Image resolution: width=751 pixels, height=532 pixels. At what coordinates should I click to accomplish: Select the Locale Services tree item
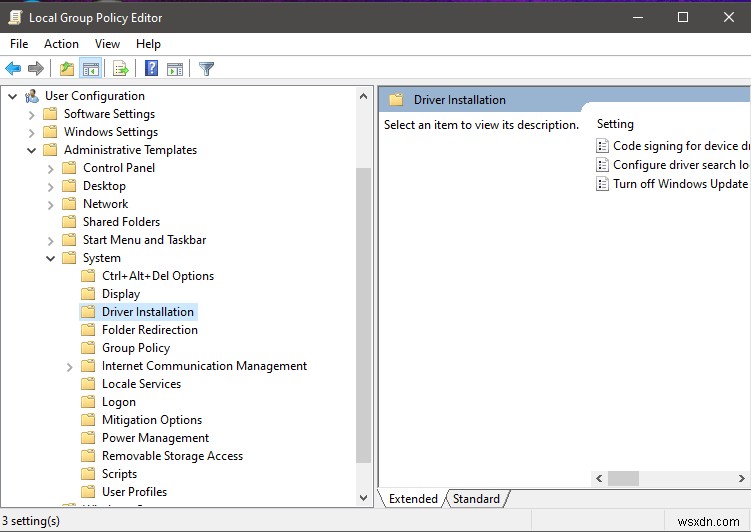coord(131,384)
